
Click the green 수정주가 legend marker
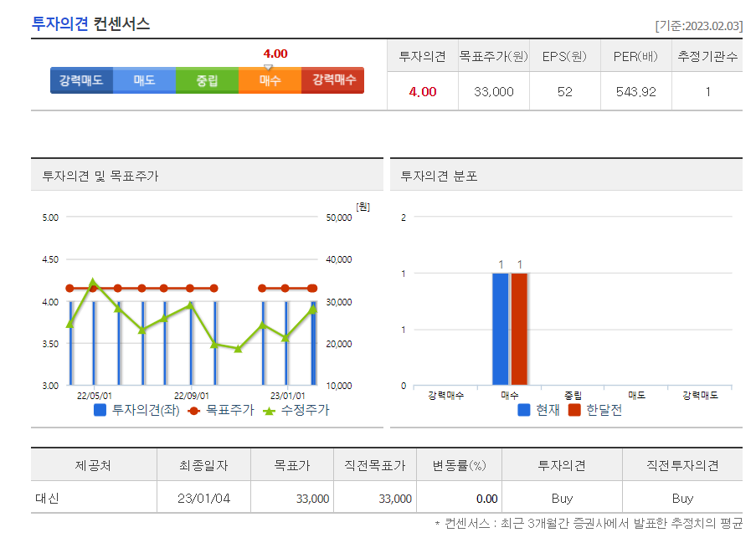click(269, 411)
